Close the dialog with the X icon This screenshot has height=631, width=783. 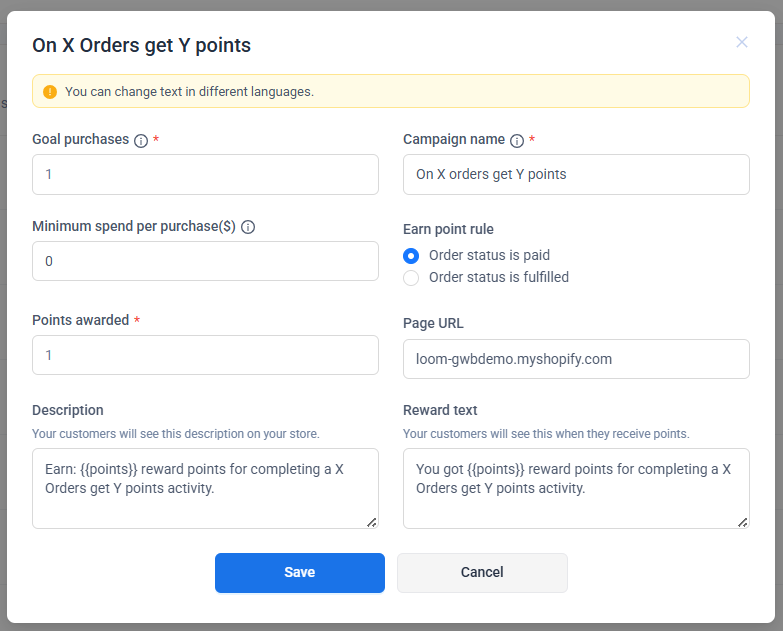coord(742,42)
